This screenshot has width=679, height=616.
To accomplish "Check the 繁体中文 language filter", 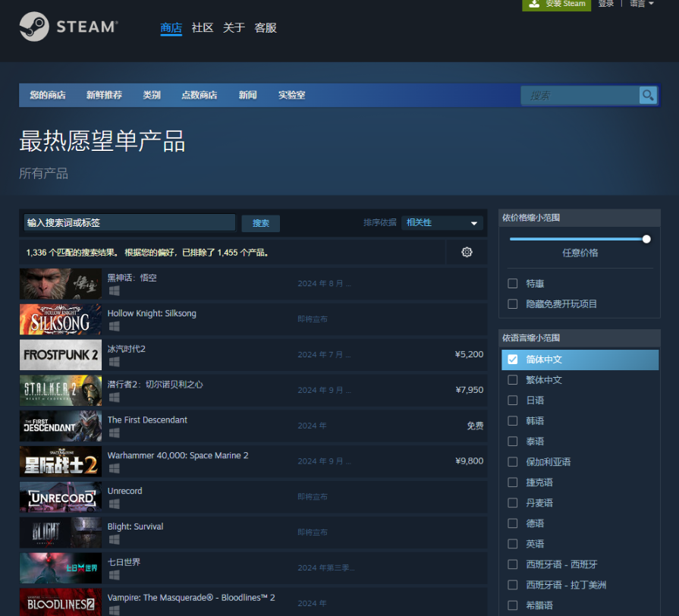I will (512, 379).
